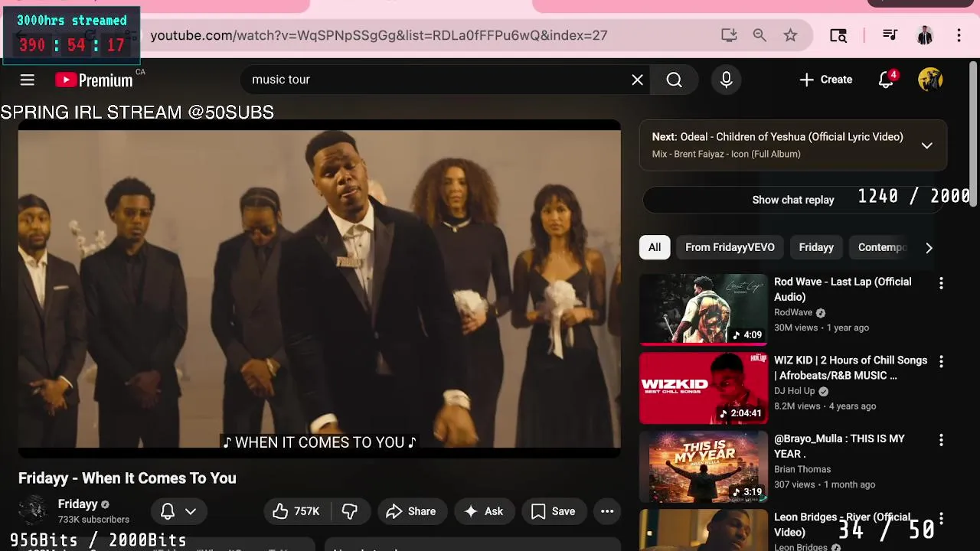This screenshot has height=551, width=980.
Task: Open the Brian Thomas channel name
Action: pos(802,469)
